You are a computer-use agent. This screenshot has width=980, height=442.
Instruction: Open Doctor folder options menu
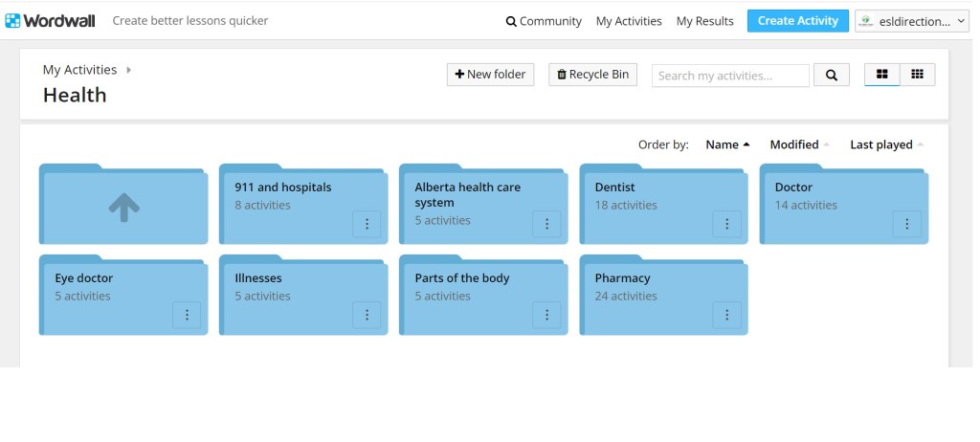906,224
